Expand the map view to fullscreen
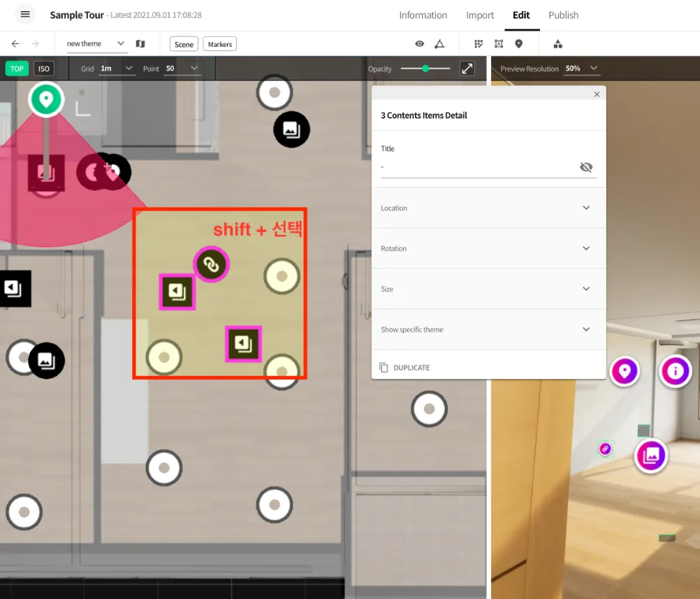Image resolution: width=700 pixels, height=599 pixels. coord(467,68)
